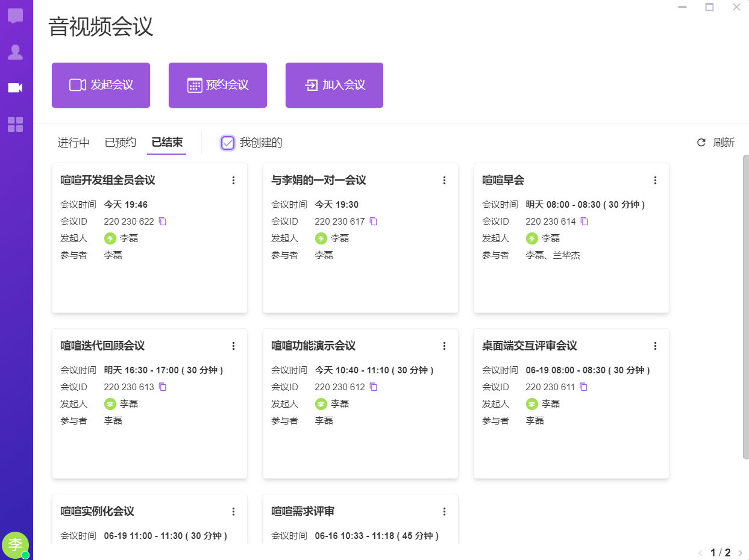Image resolution: width=749 pixels, height=560 pixels.
Task: Copy meeting ID 220 230 614
Action: click(584, 222)
